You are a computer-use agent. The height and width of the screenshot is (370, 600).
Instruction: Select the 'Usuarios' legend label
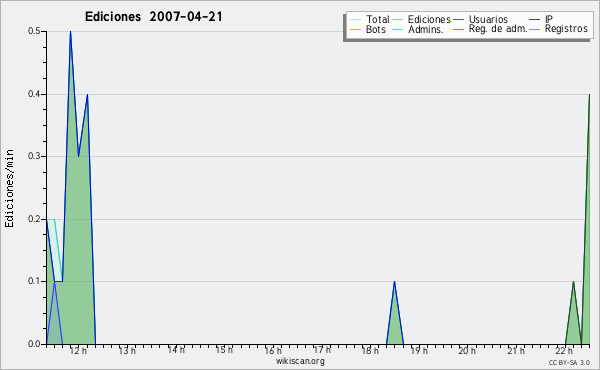tap(488, 19)
